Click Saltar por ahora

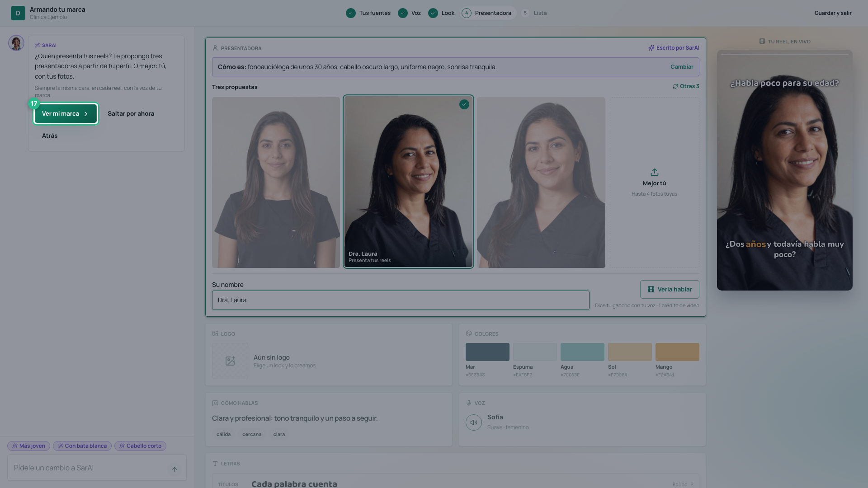click(131, 114)
